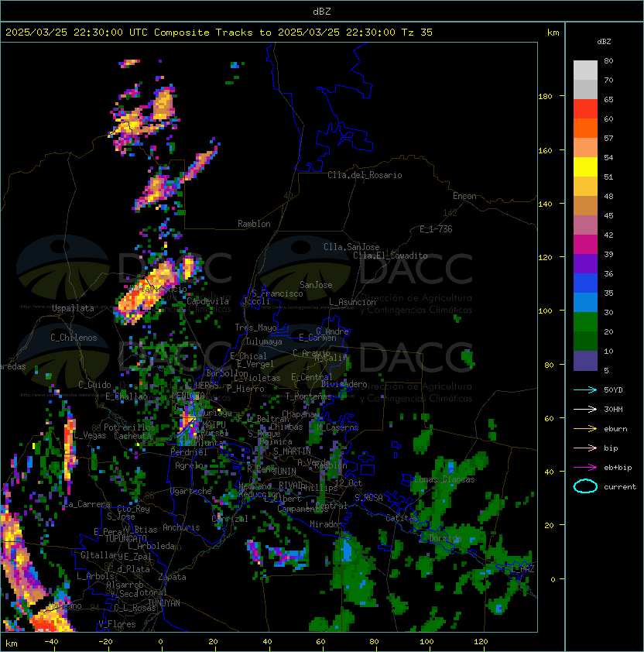The image size is (644, 652).
Task: Click the -20 horizontal axis label
Action: [x=105, y=641]
